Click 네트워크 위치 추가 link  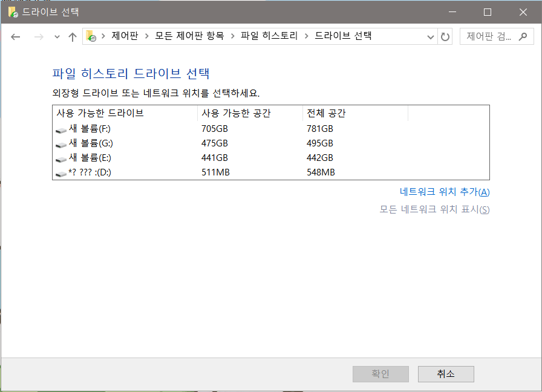(x=445, y=192)
